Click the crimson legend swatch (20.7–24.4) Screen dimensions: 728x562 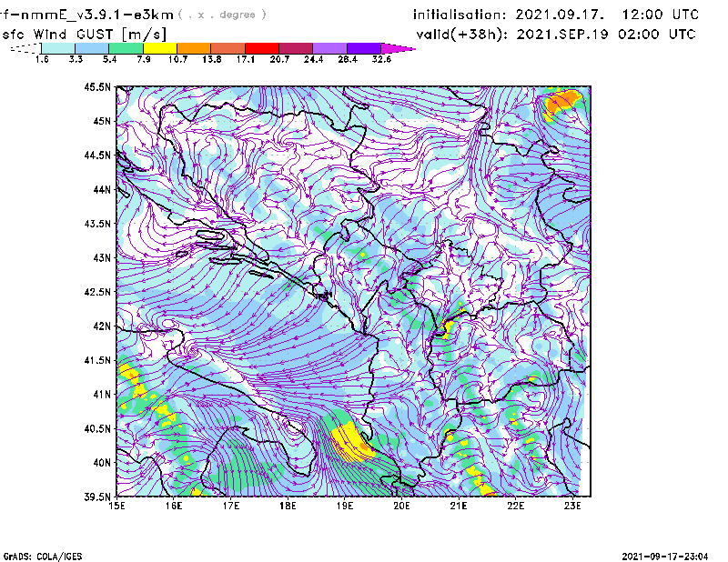point(297,48)
